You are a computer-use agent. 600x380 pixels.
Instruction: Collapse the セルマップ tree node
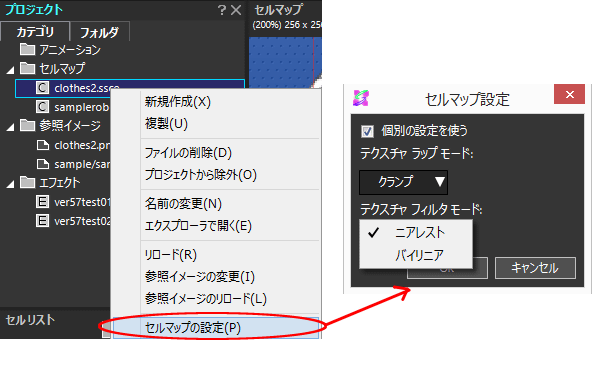11,70
